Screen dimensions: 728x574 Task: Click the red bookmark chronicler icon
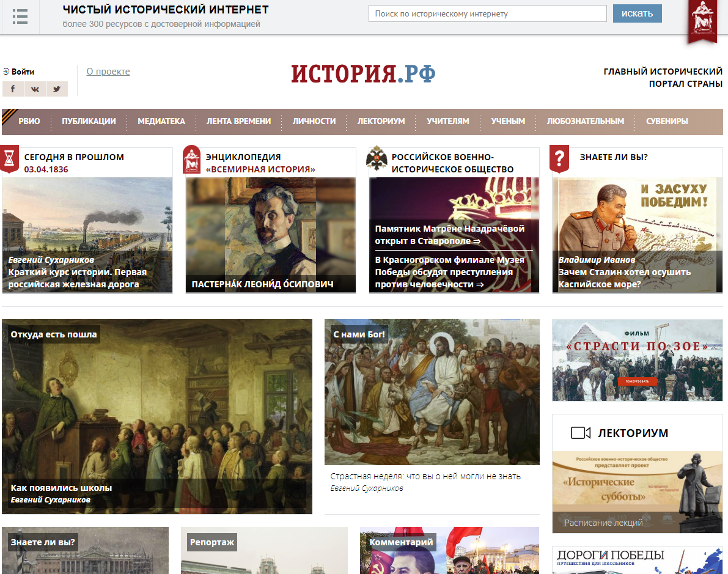click(x=702, y=21)
